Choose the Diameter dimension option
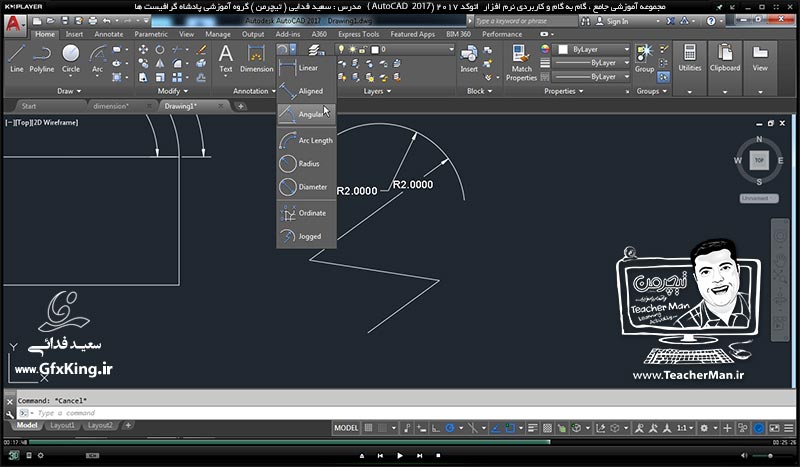Viewport: 800px width, 467px height. click(306, 187)
